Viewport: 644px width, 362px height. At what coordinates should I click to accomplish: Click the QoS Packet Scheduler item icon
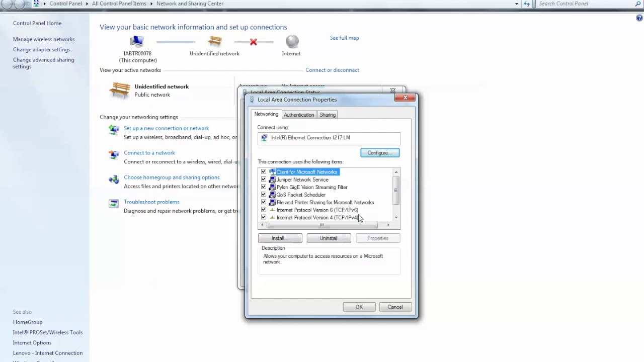tap(272, 195)
